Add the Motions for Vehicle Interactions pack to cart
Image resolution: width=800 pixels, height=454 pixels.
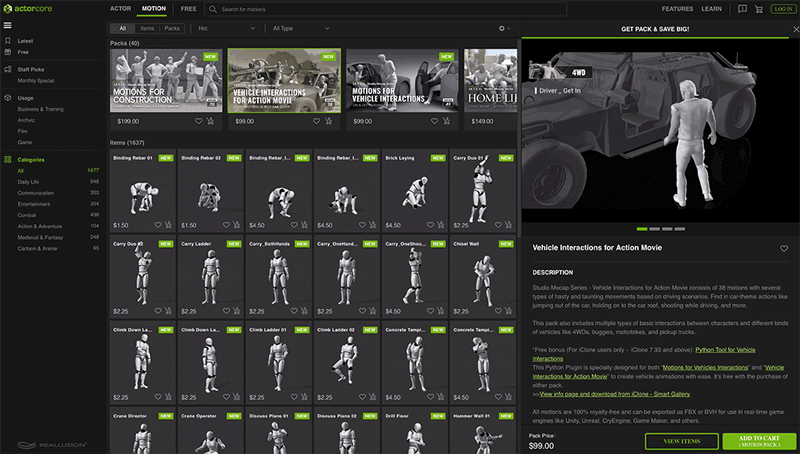(446, 121)
